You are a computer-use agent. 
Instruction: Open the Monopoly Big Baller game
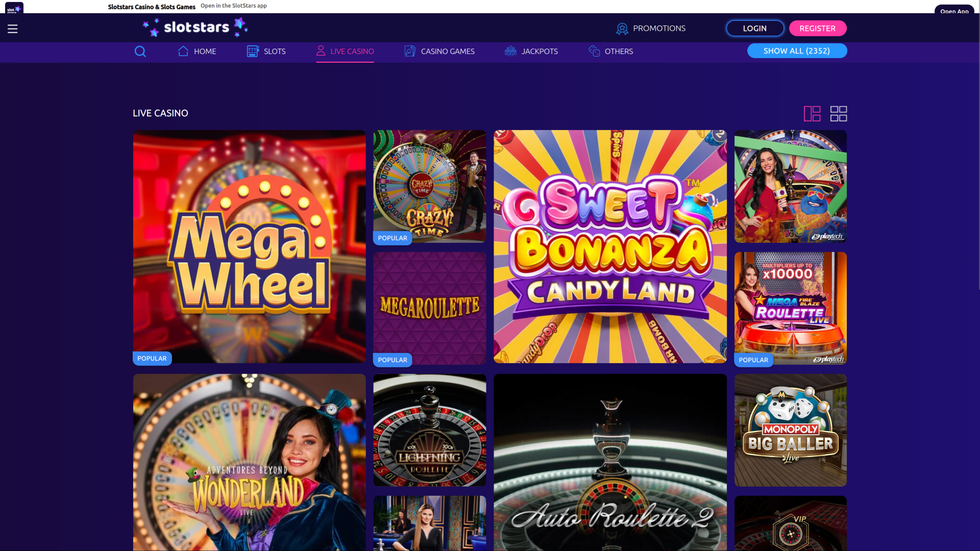[790, 430]
